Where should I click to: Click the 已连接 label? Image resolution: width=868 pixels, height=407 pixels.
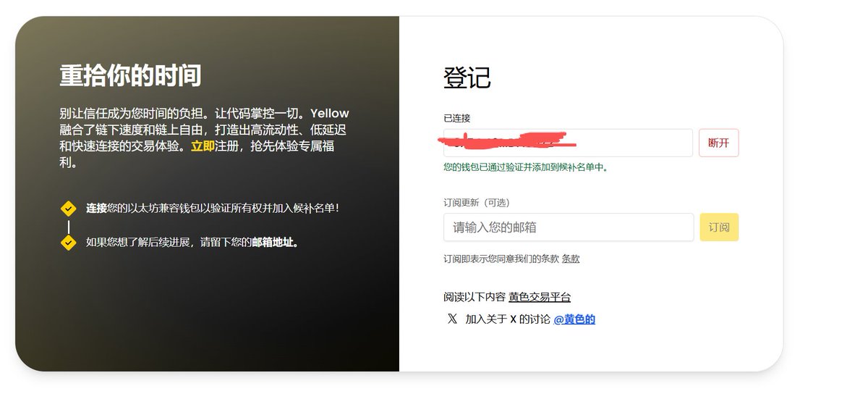[x=457, y=118]
